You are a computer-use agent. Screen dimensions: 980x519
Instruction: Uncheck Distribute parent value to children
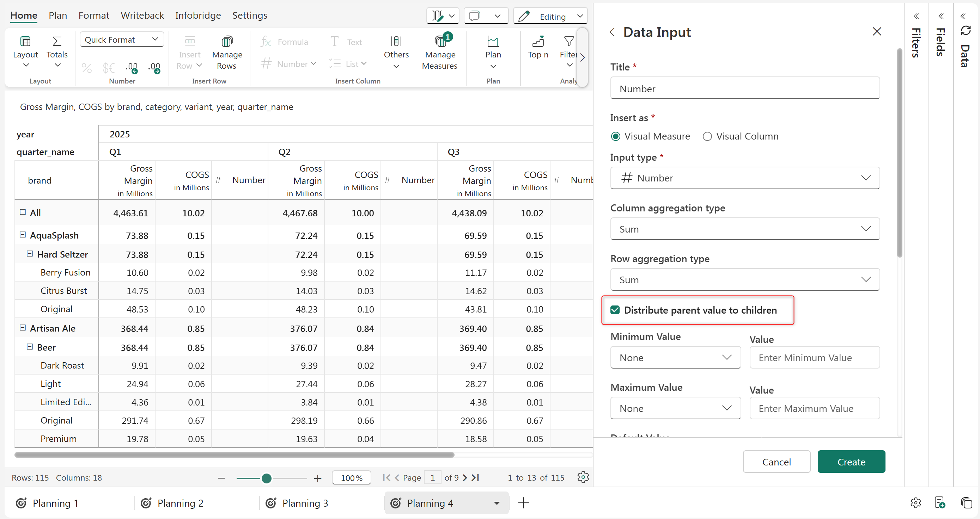615,310
